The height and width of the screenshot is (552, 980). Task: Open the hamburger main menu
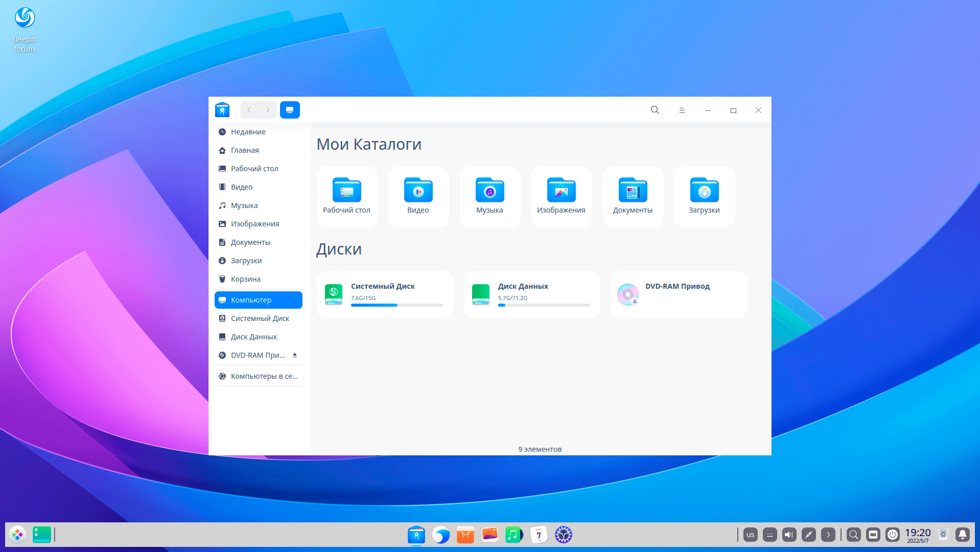682,110
